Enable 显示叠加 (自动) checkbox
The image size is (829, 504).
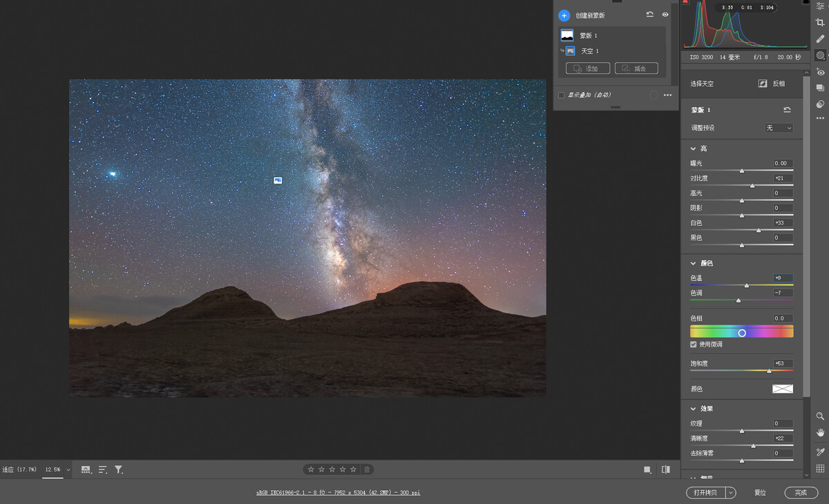click(562, 95)
